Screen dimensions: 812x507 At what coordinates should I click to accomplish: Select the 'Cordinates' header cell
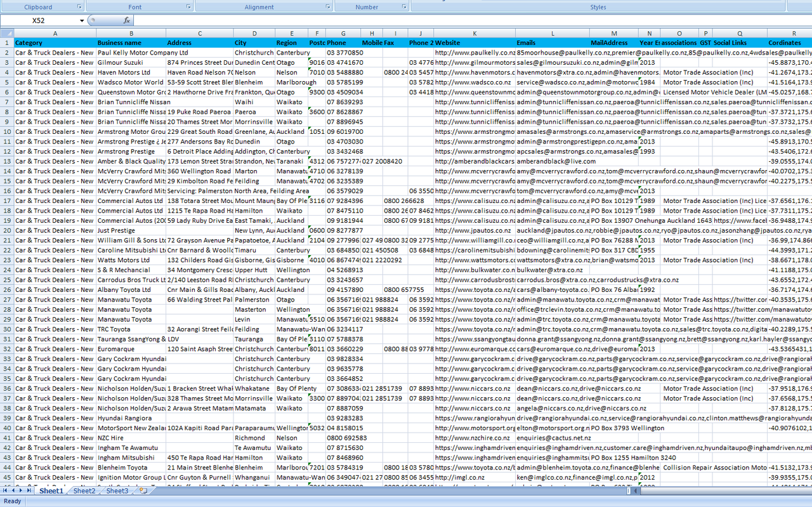(x=789, y=43)
